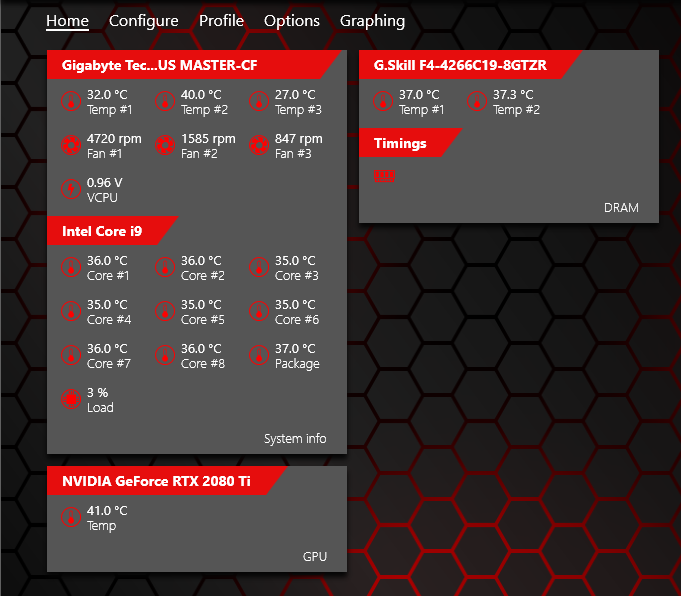Click Core #8 thermometer icon
Screen dimensions: 681x596
[x=165, y=355]
